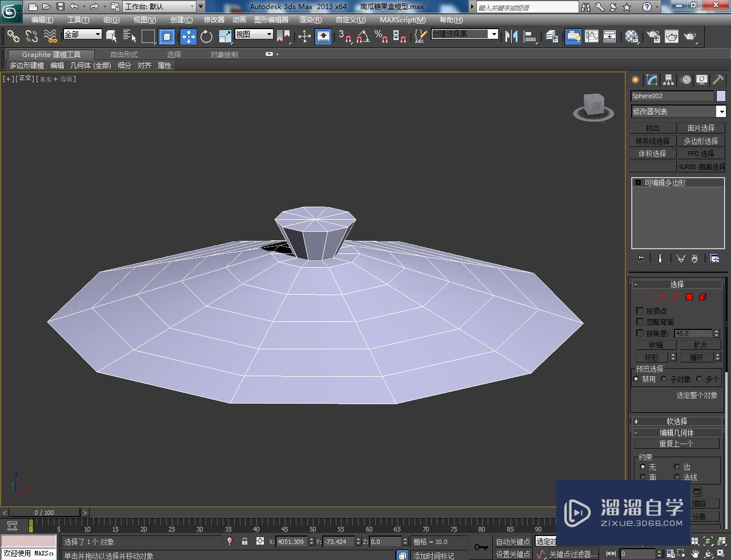Toggle Percent Snap icon
This screenshot has height=560, width=731.
[x=381, y=37]
